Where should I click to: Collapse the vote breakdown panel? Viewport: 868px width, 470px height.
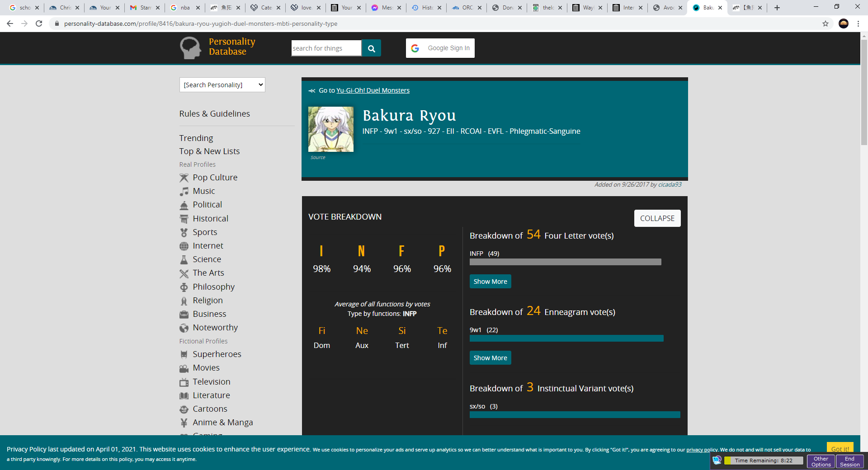pyautogui.click(x=657, y=218)
